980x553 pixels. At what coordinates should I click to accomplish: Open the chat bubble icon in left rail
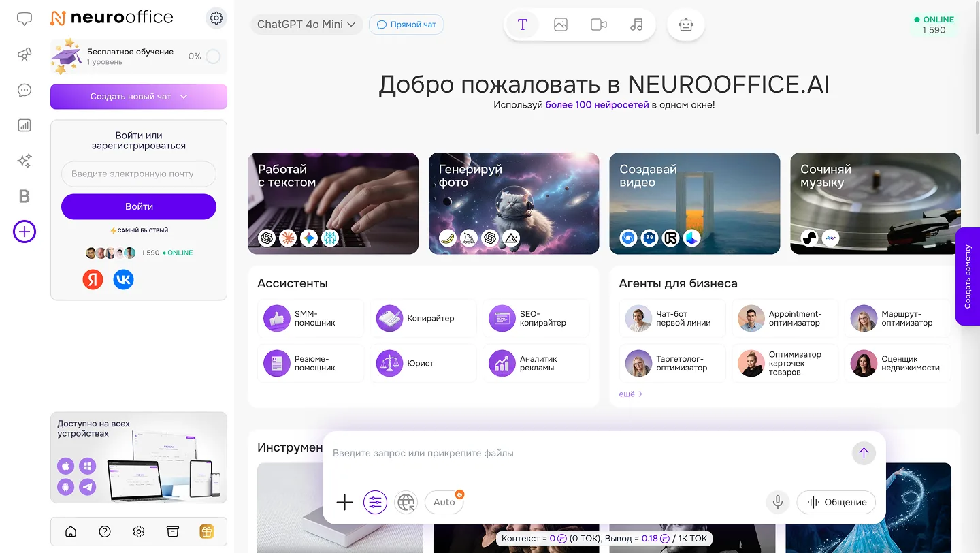tap(24, 19)
